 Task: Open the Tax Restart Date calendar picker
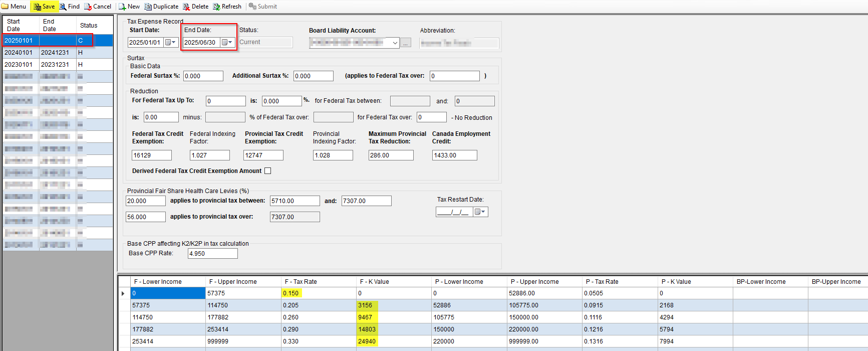tap(480, 212)
